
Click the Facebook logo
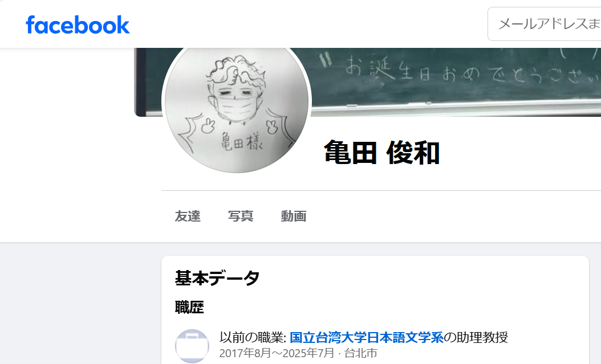pyautogui.click(x=78, y=25)
